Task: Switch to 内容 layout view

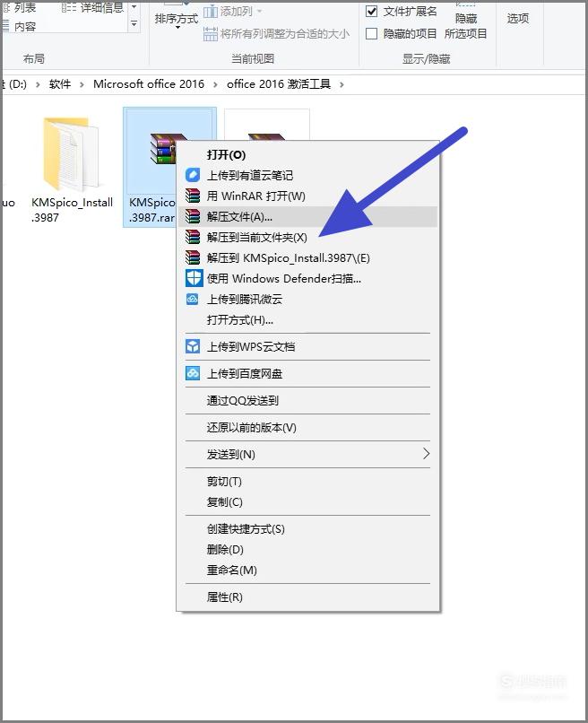Action: coord(20,26)
